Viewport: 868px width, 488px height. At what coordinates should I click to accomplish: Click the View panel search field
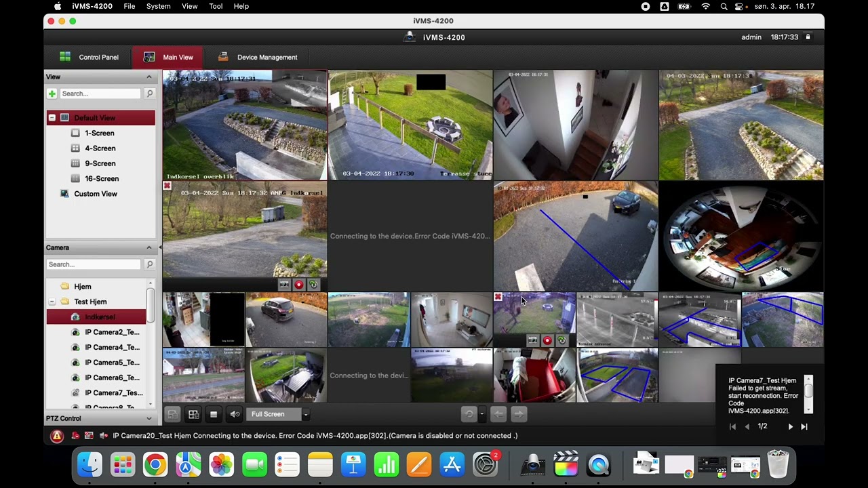(100, 94)
